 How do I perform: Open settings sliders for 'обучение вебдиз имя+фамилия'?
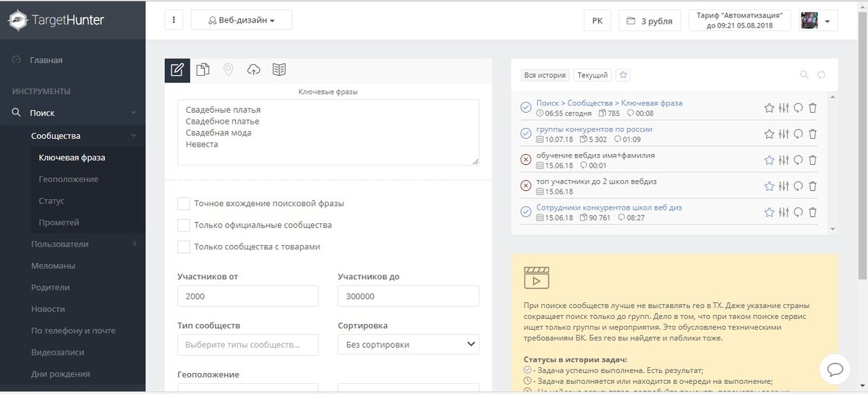pyautogui.click(x=784, y=160)
